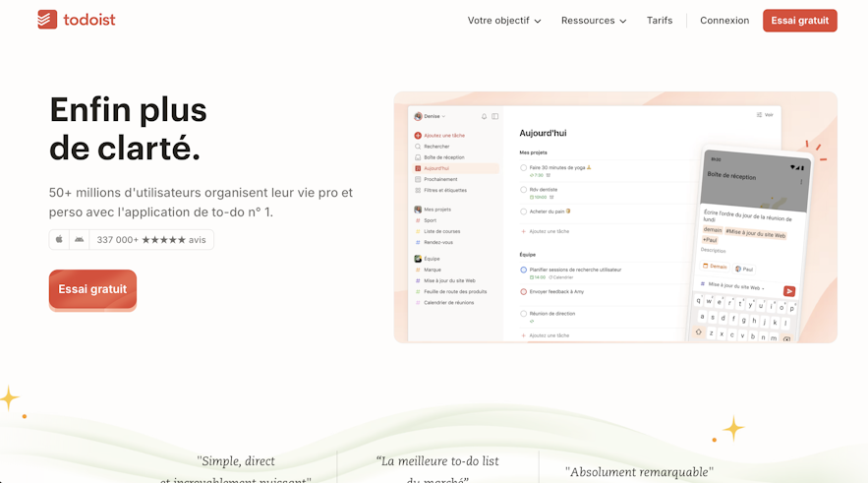The height and width of the screenshot is (483, 868).
Task: Click the Marque project hash icon
Action: [418, 270]
